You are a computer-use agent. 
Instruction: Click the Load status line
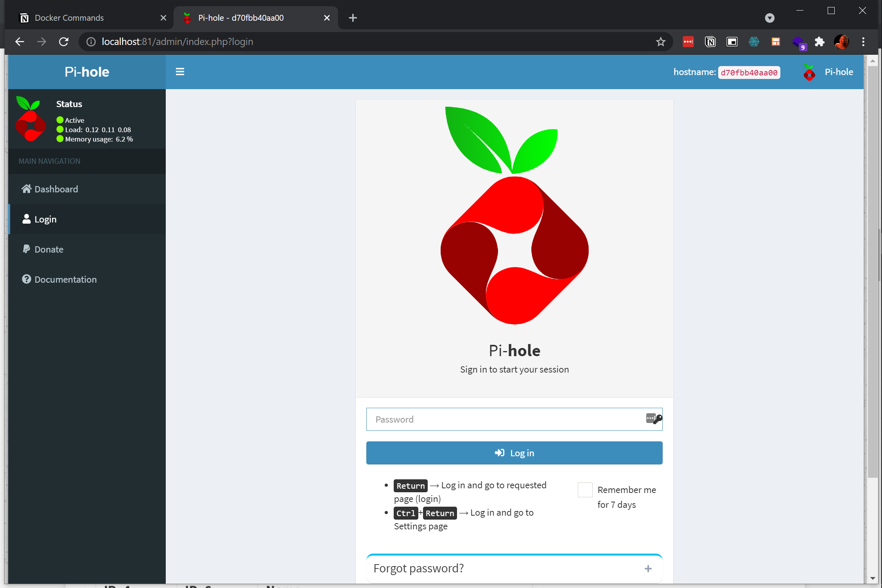[x=94, y=130]
